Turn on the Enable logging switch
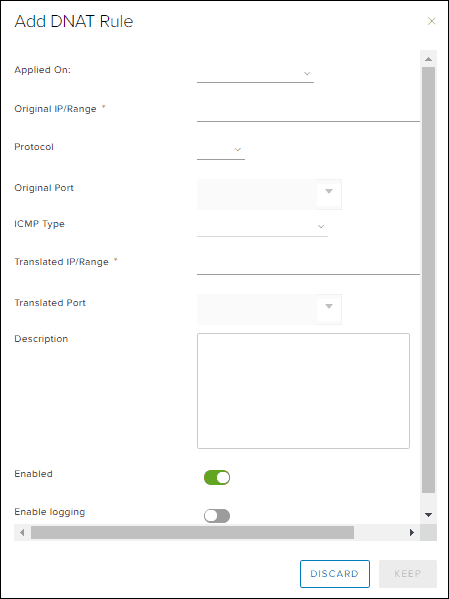449x599 pixels. (x=217, y=516)
